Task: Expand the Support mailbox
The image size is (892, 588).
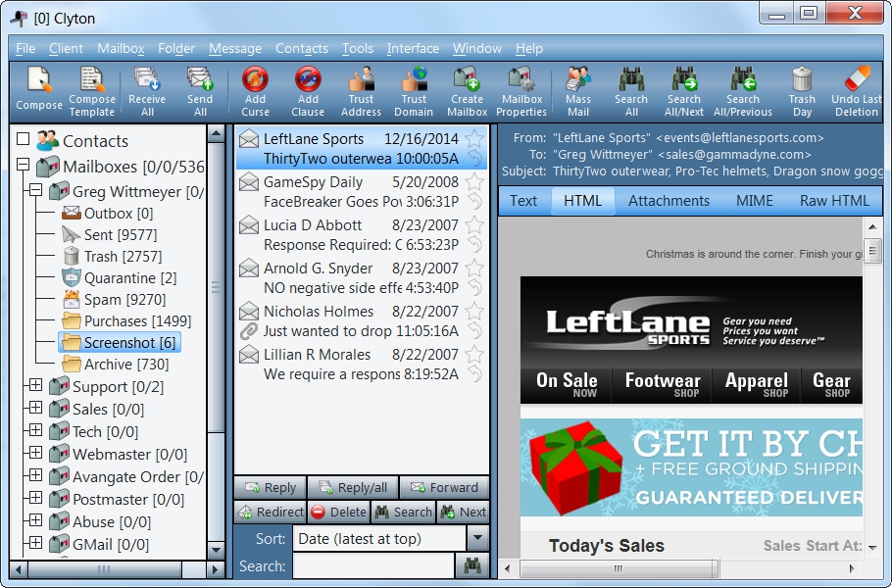Action: (x=35, y=385)
